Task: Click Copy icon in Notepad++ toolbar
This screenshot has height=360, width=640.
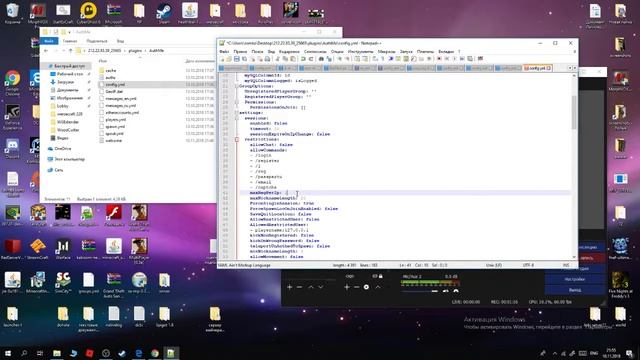Action: (285, 59)
